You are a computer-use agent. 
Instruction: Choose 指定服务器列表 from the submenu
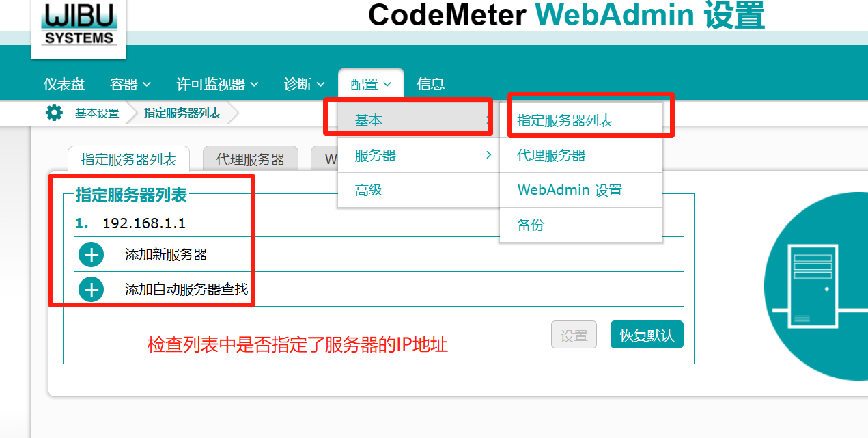pyautogui.click(x=581, y=120)
